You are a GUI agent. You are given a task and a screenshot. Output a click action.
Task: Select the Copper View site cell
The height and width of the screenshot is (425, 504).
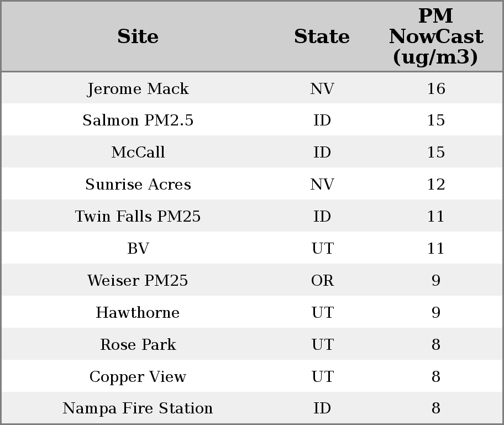[138, 377]
